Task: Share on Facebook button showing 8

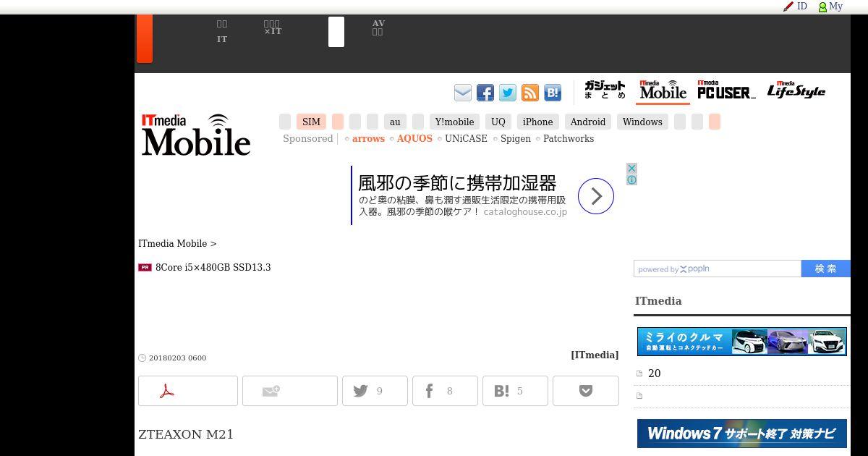Action: [x=445, y=391]
